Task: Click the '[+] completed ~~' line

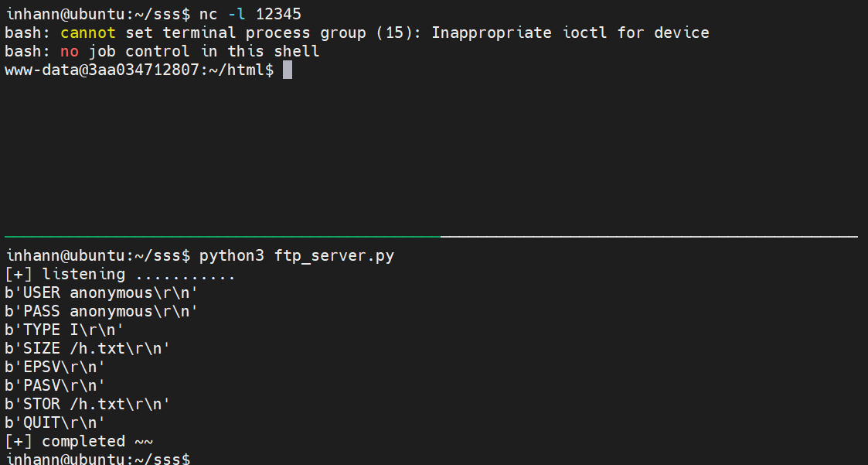Action: click(79, 441)
